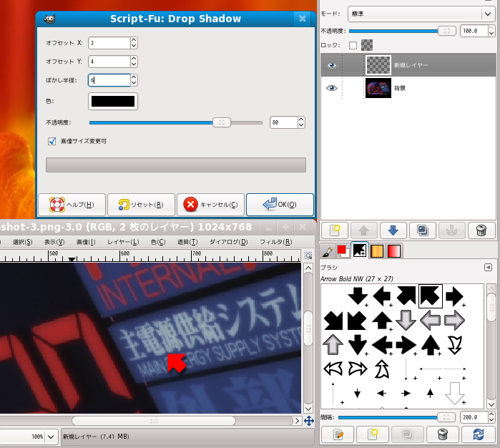Open the モード layer mode dropdown
Viewport: 500px width, 448px height.
[416, 13]
